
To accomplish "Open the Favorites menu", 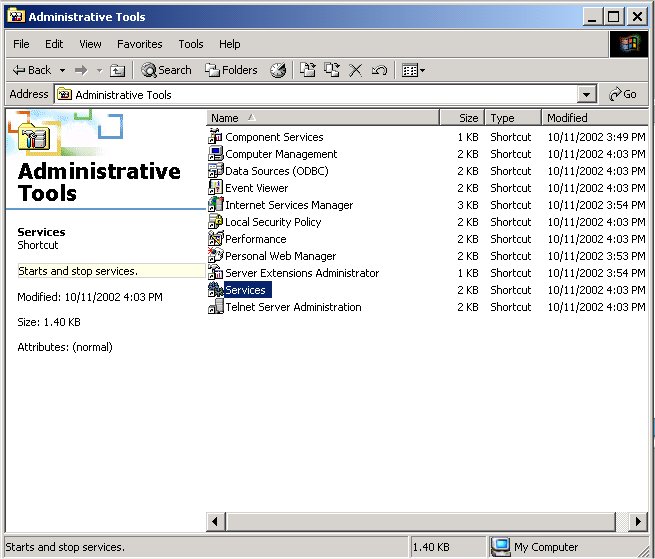I will [139, 44].
